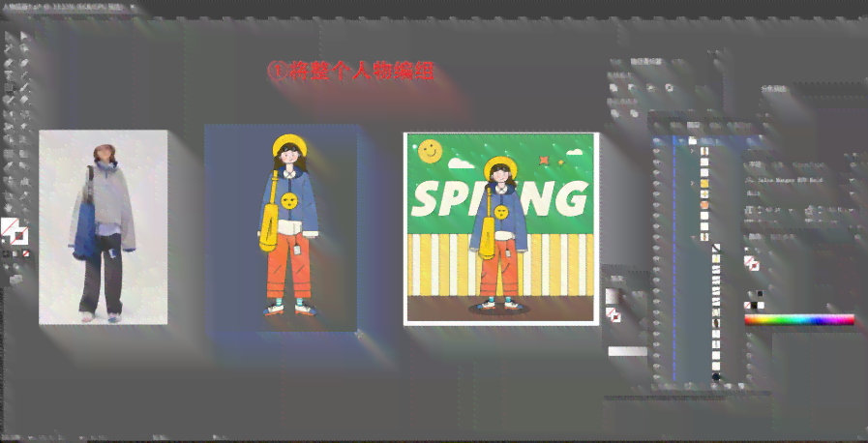Click the gradient preview swatch in Gradient panel
This screenshot has width=868, height=443.
pos(612,296)
